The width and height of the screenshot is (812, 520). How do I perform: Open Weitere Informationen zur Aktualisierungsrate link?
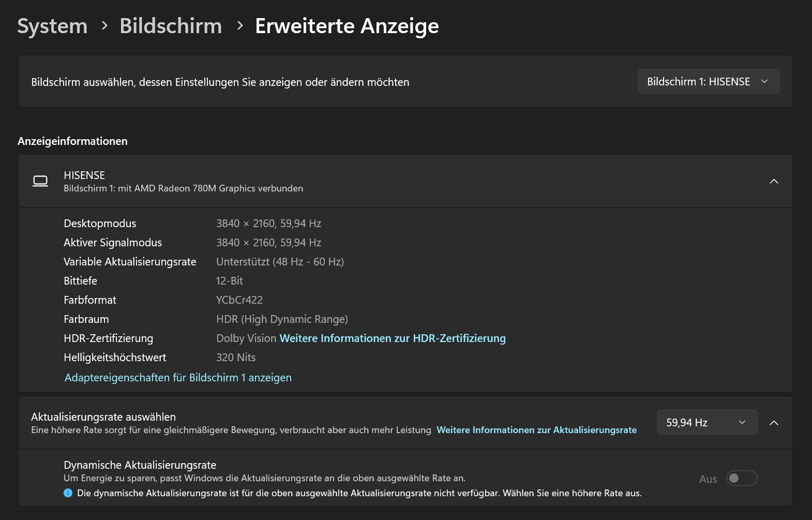(x=536, y=430)
